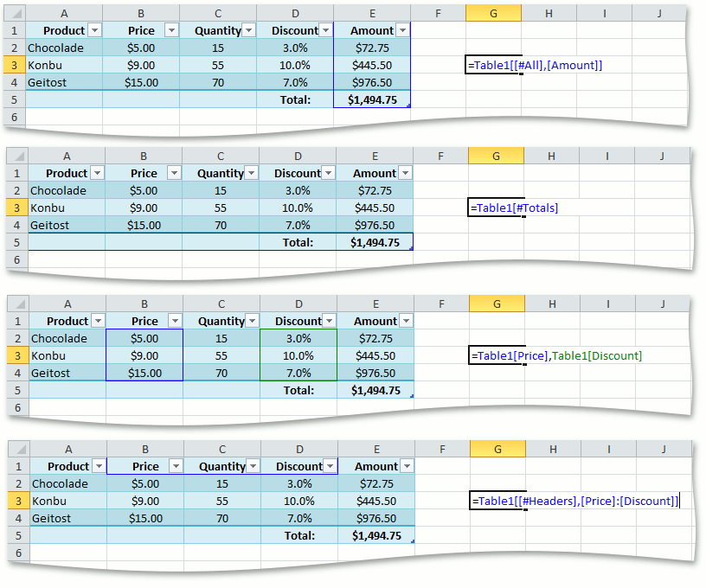This screenshot has width=706, height=588.
Task: Click Select All corner in the #Totals sheet
Action: (x=17, y=157)
